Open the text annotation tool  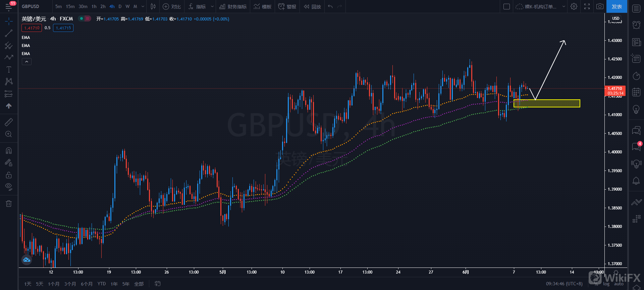tap(9, 69)
